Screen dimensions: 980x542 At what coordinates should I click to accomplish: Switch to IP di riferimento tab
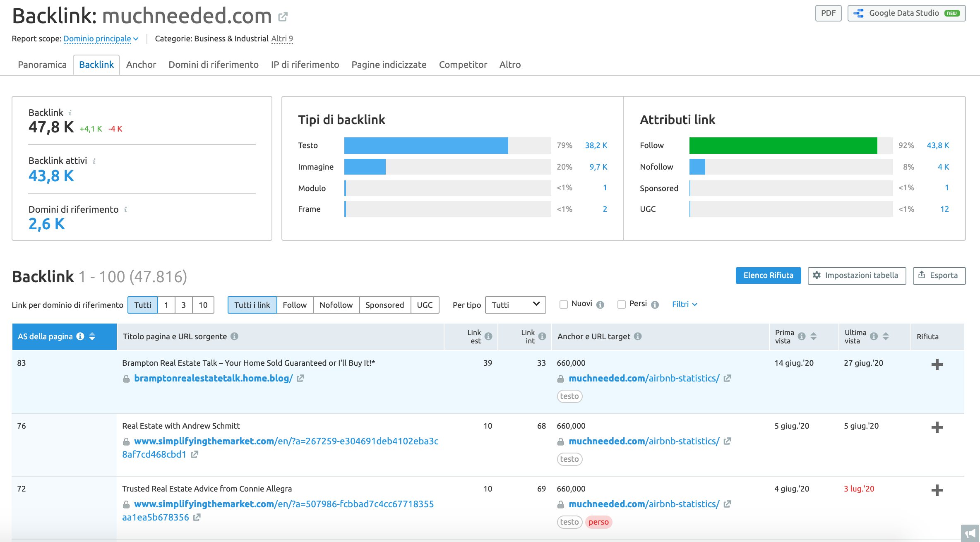305,65
